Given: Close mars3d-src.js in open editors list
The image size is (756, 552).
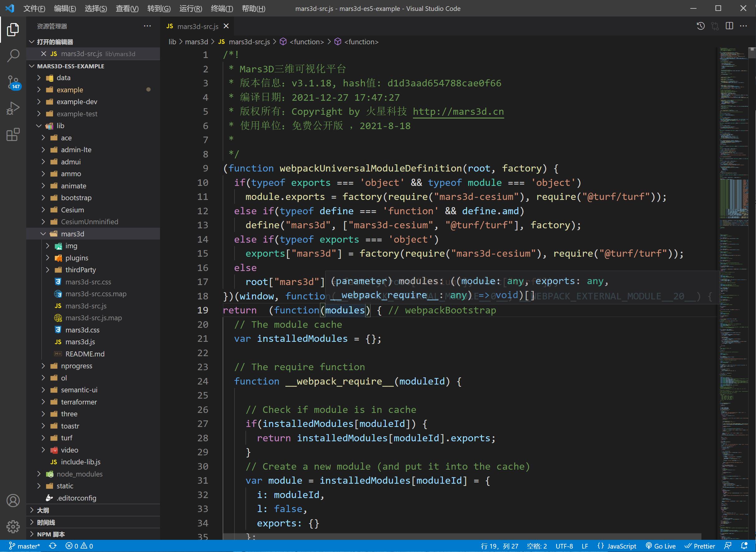Looking at the screenshot, I should pos(43,54).
